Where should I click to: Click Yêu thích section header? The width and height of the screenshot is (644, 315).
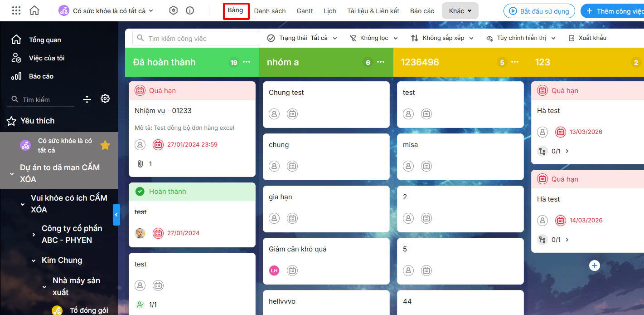coord(37,121)
